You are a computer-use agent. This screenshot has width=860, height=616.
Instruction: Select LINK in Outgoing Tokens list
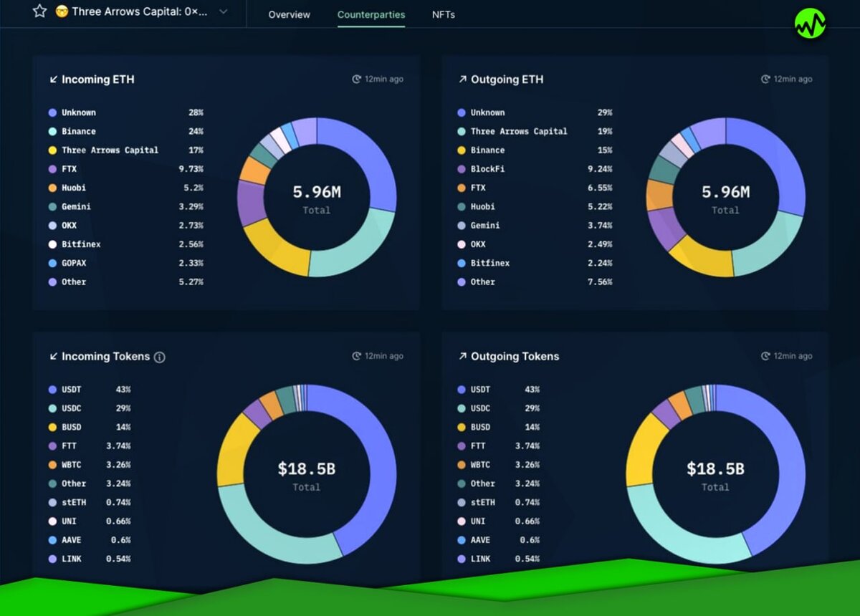[x=499, y=559]
